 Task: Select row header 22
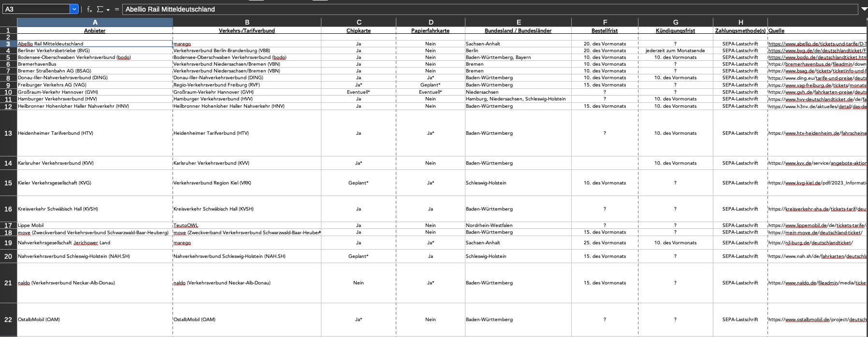[8, 320]
